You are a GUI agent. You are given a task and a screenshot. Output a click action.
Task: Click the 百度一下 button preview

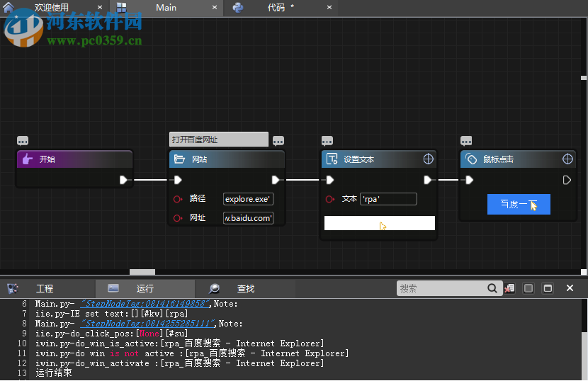coord(519,205)
